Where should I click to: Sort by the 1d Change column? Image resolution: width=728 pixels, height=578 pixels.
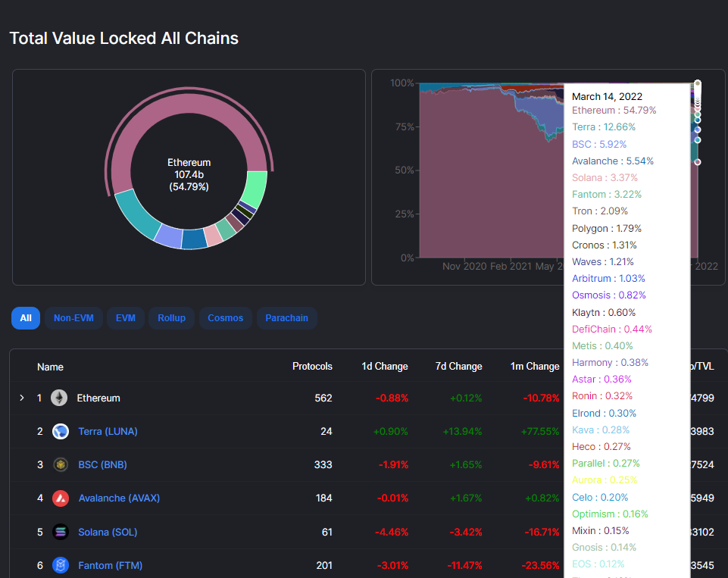[384, 367]
